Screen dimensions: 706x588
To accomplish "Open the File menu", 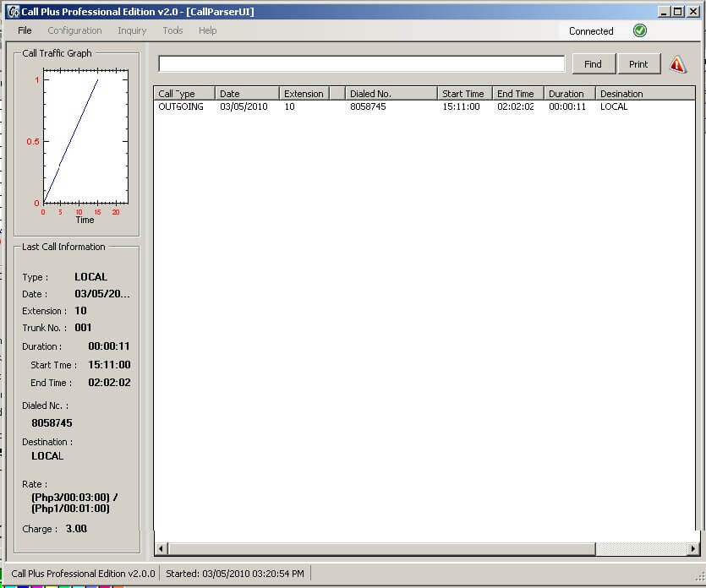I will [x=25, y=30].
